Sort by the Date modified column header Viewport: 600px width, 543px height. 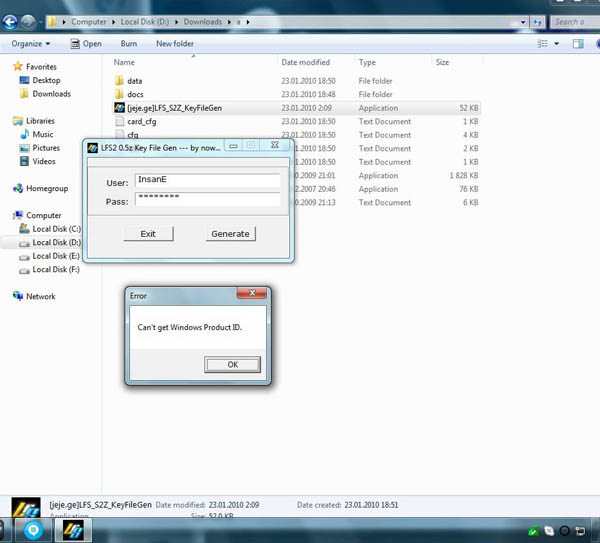click(305, 62)
